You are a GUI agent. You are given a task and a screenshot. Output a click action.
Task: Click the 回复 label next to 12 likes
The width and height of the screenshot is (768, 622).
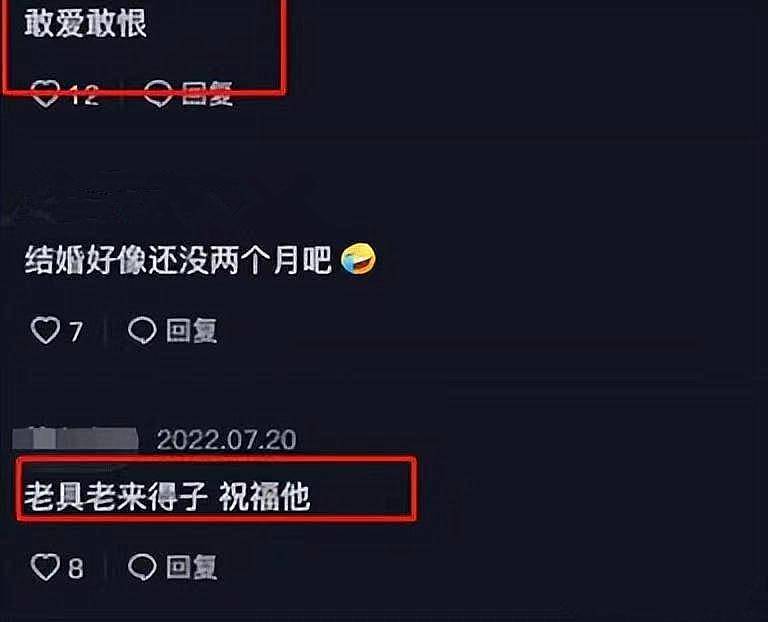click(207, 94)
